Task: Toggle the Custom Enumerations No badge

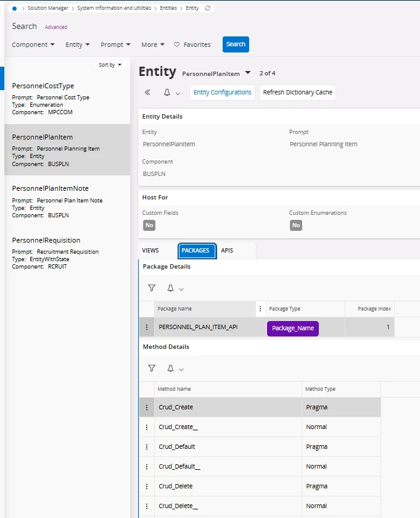Action: (x=296, y=225)
